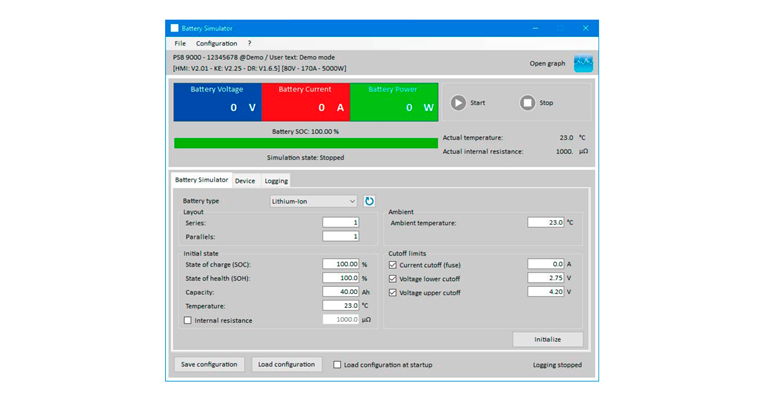Focus the initial Temperature input field
The image size is (765, 402).
pyautogui.click(x=341, y=305)
